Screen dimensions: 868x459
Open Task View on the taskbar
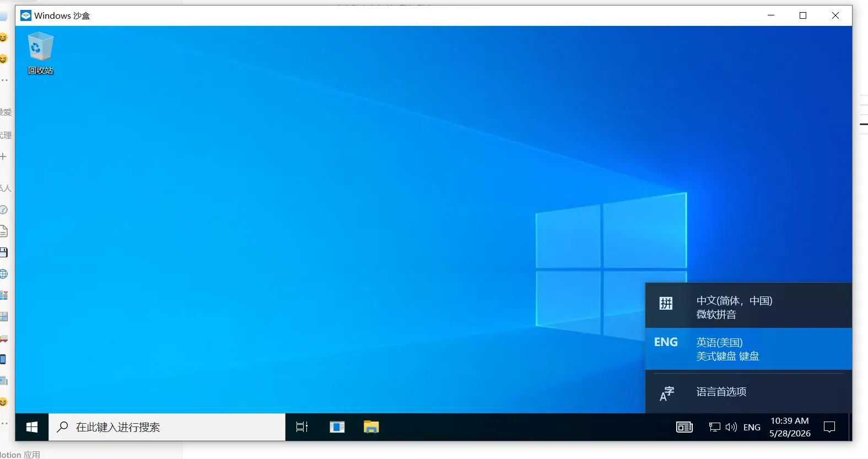302,427
